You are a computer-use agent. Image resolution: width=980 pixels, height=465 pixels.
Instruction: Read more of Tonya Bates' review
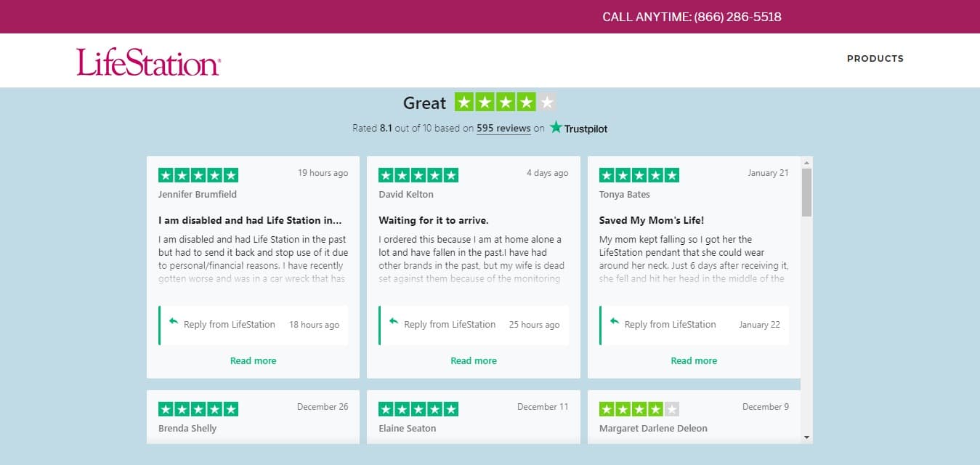coord(694,361)
